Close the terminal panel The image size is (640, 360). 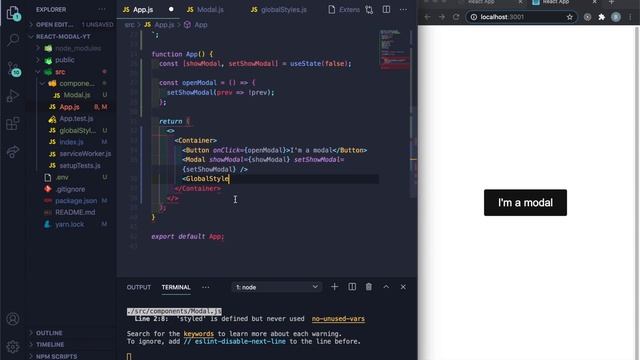coord(403,287)
